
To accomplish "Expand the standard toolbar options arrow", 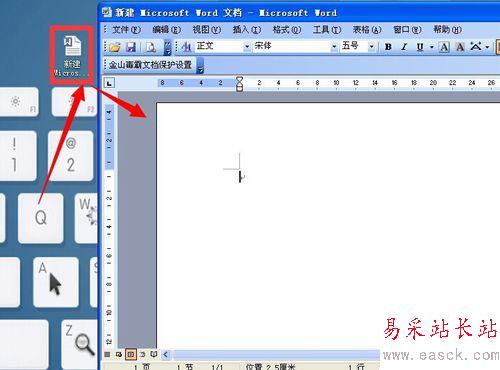I will click(168, 47).
